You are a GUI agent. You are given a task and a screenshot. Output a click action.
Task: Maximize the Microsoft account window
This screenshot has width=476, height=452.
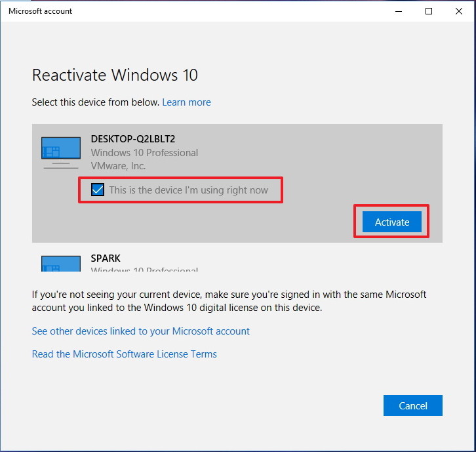429,11
